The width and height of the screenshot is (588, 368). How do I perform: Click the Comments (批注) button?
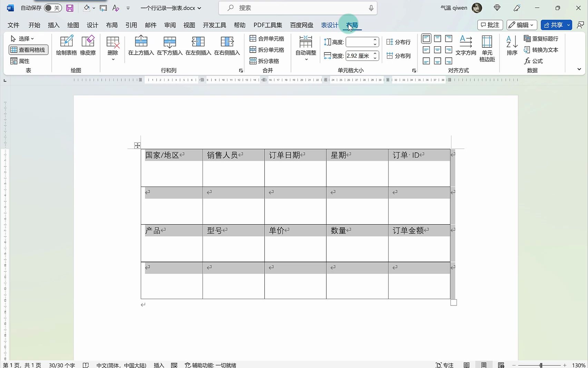pos(490,25)
